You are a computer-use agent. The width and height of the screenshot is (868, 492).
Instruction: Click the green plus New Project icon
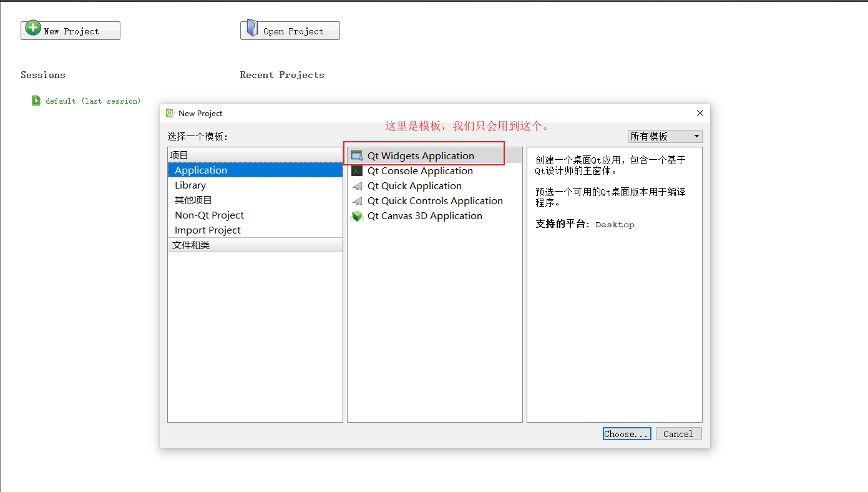(x=33, y=29)
